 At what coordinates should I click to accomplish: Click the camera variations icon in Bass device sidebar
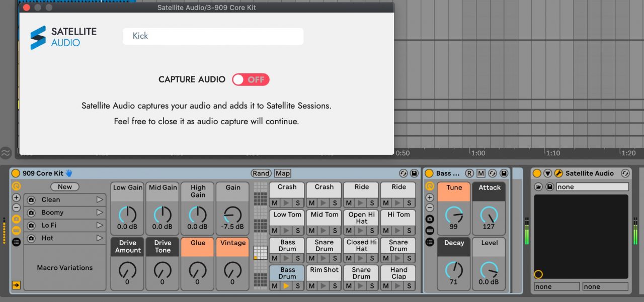430,219
